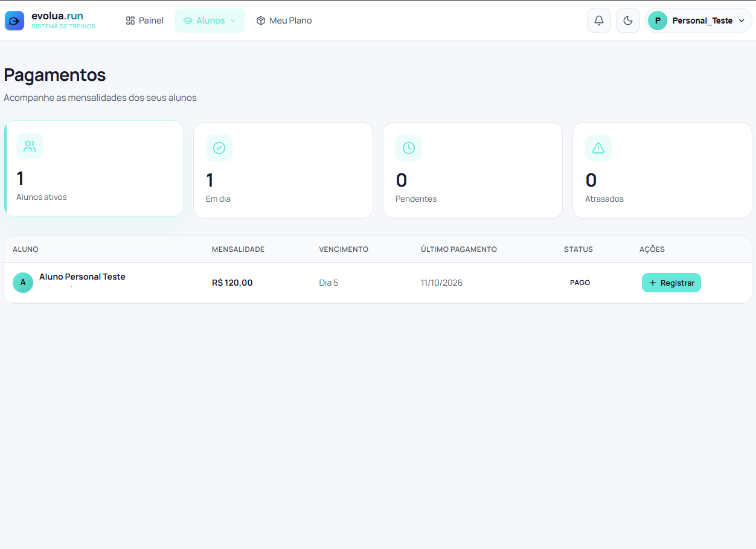Image resolution: width=756 pixels, height=549 pixels.
Task: Register a payment with the Registrar button
Action: pos(671,283)
